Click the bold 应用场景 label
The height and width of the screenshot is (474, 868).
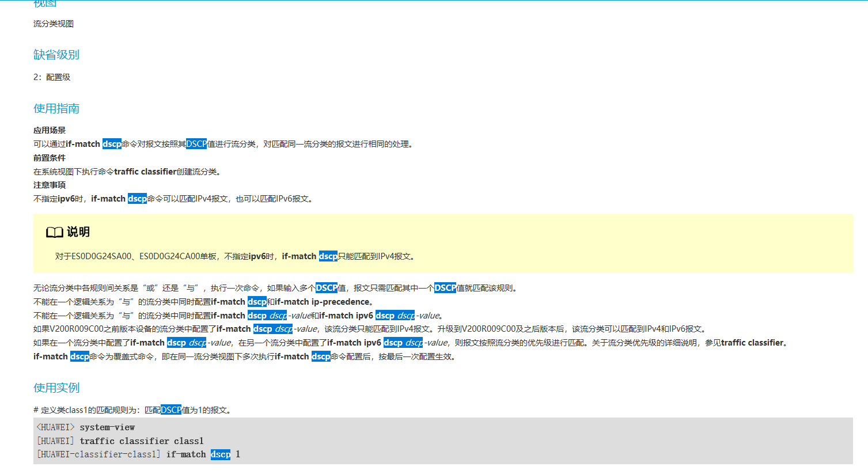click(50, 130)
